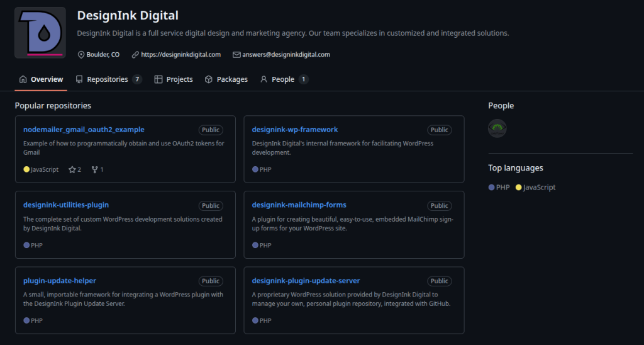The image size is (644, 345).
Task: Click the Public badge on designink-mailchimp-forms card
Action: 440,206
